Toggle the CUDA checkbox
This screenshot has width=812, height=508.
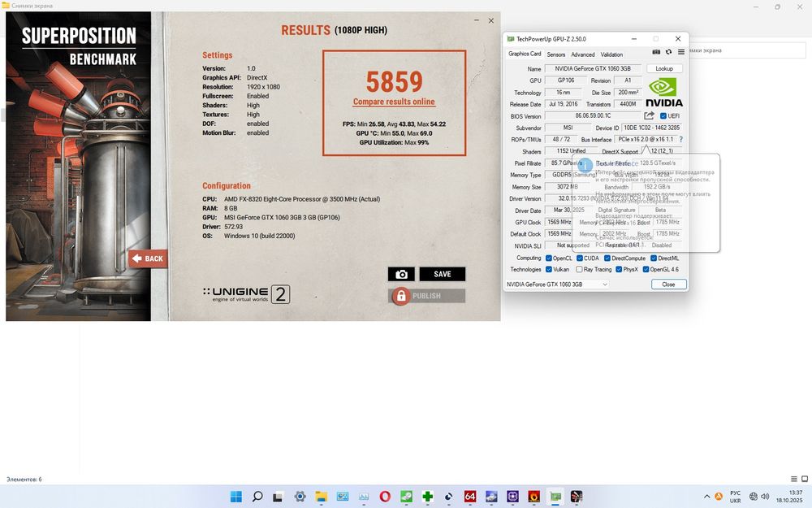pos(580,258)
